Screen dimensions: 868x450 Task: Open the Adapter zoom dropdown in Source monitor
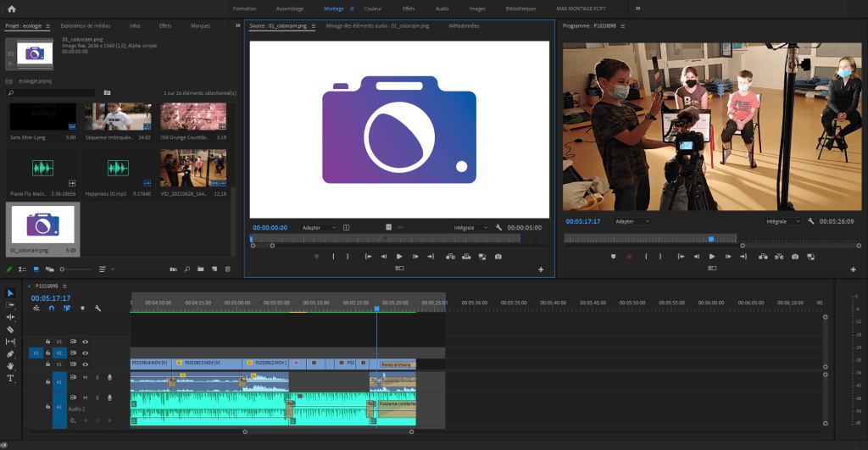click(x=320, y=227)
